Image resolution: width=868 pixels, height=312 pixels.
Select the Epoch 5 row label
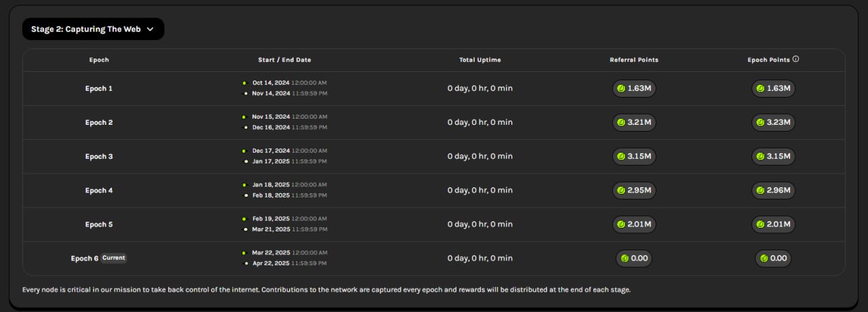click(x=99, y=225)
